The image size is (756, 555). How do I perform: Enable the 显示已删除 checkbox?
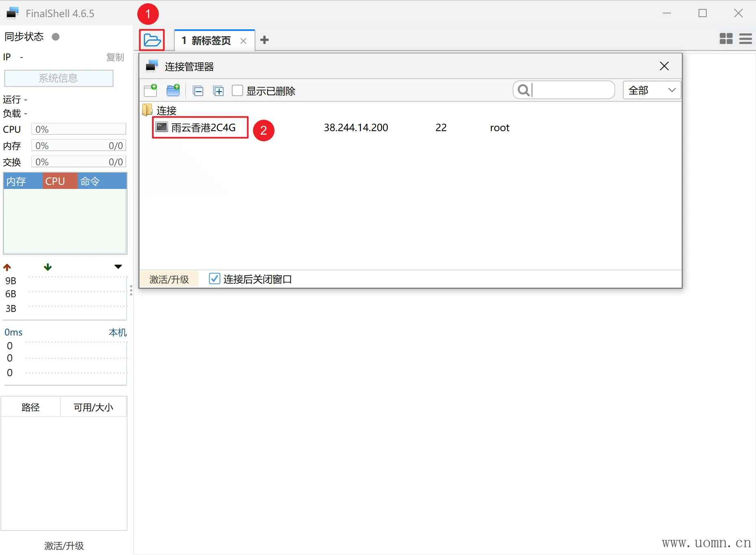click(x=237, y=90)
